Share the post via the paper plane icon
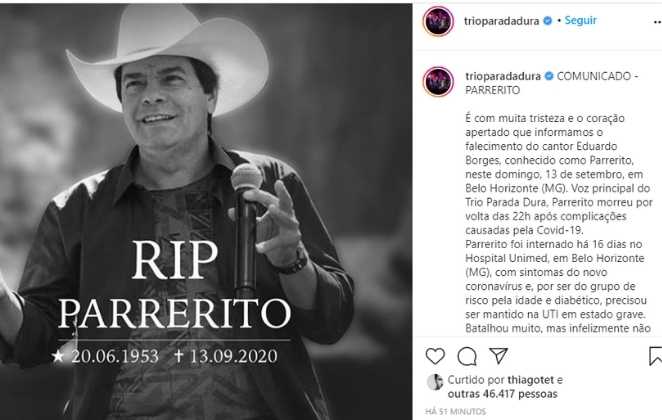The width and height of the screenshot is (662, 420). tap(499, 356)
